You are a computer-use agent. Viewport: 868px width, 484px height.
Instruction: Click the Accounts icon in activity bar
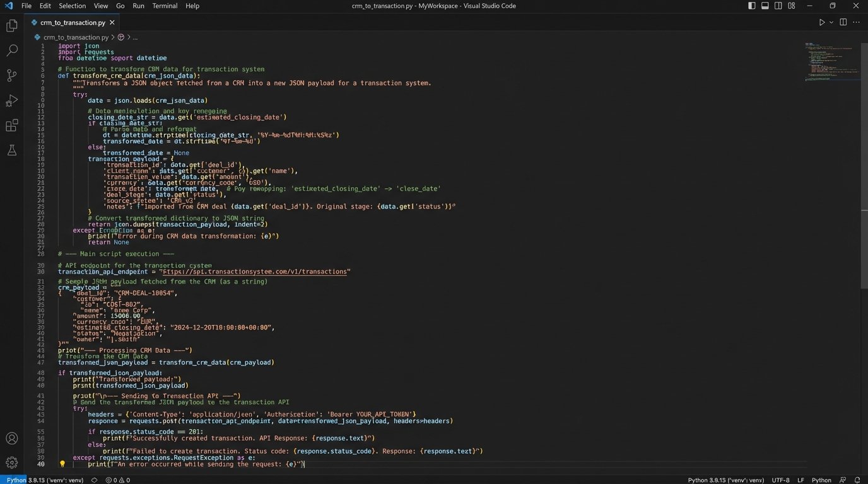pos(11,439)
